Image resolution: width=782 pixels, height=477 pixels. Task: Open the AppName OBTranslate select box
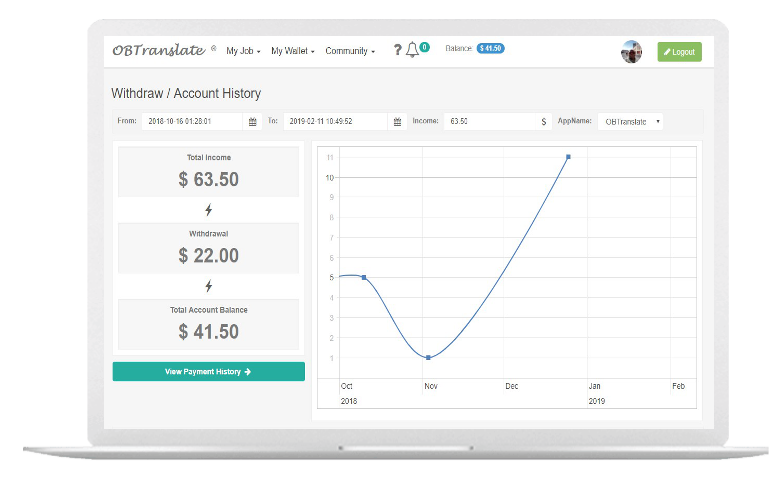[630, 121]
